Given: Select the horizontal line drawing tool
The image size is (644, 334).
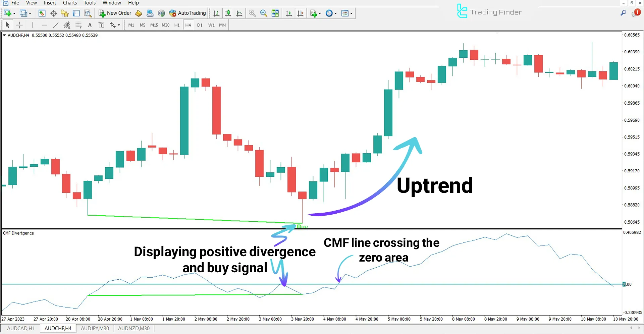Looking at the screenshot, I should point(44,25).
